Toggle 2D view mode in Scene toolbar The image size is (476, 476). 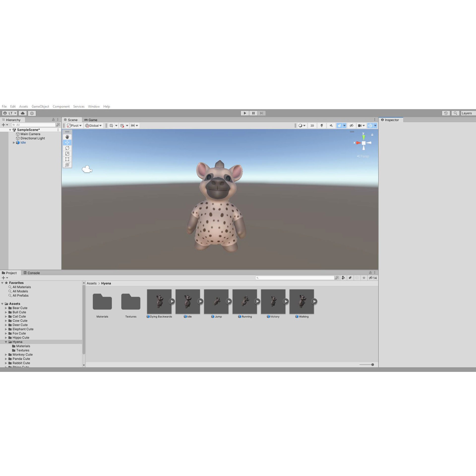312,125
